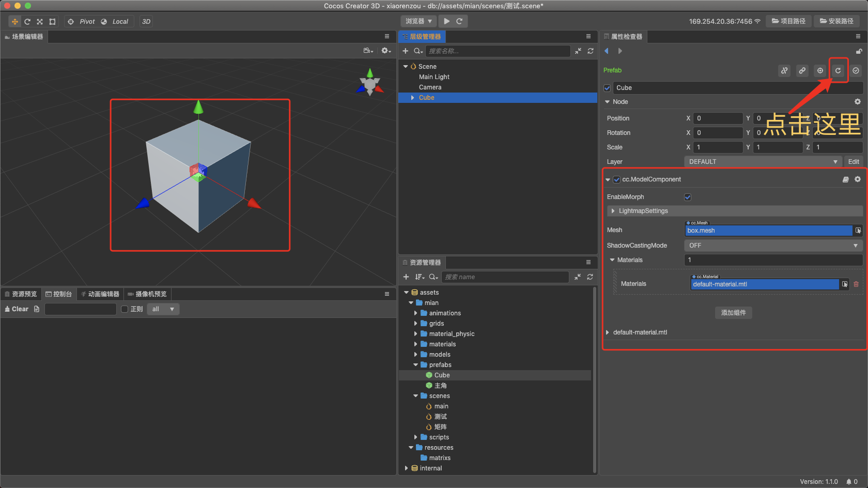Create a new asset with plus icon

point(406,277)
